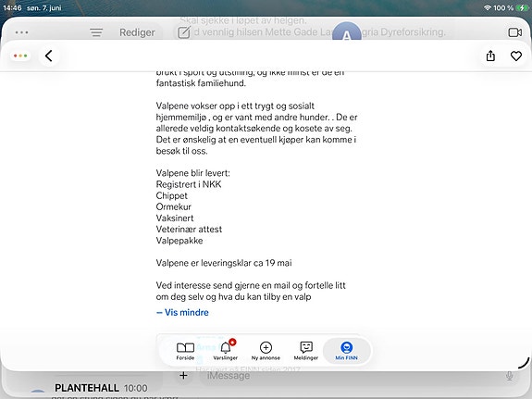Tap Rediger in the Messages sidebar
The height and width of the screenshot is (399, 532).
[137, 32]
